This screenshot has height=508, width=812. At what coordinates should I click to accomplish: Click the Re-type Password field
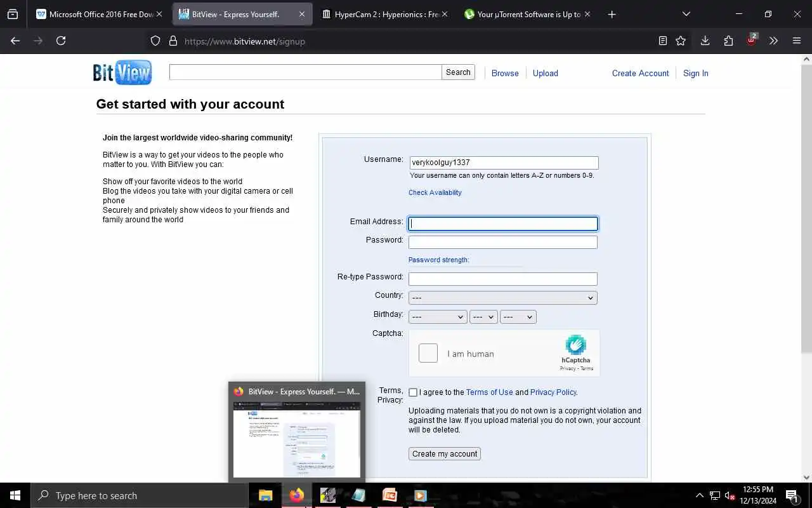503,279
